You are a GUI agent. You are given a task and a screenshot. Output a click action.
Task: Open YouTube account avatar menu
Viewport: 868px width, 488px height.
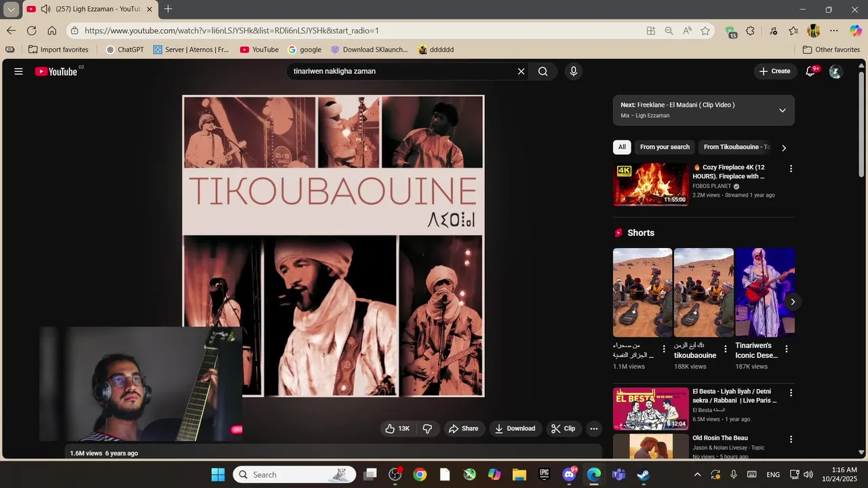[x=835, y=71]
